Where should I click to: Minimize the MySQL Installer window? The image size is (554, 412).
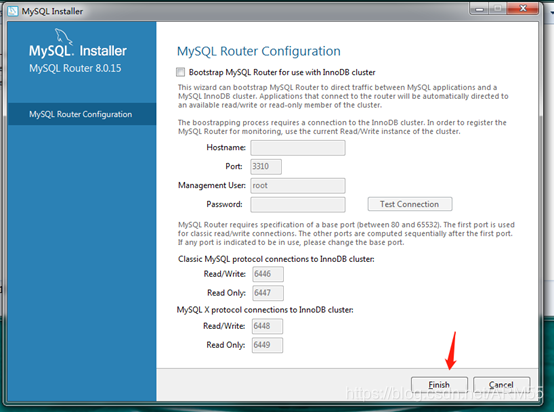479,8
